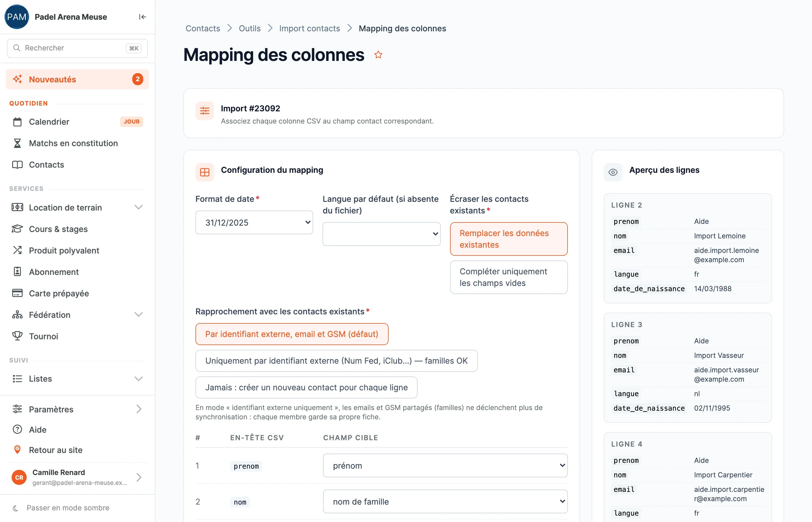Click the Abonnement badge icon
Image resolution: width=812 pixels, height=522 pixels.
pos(17,271)
